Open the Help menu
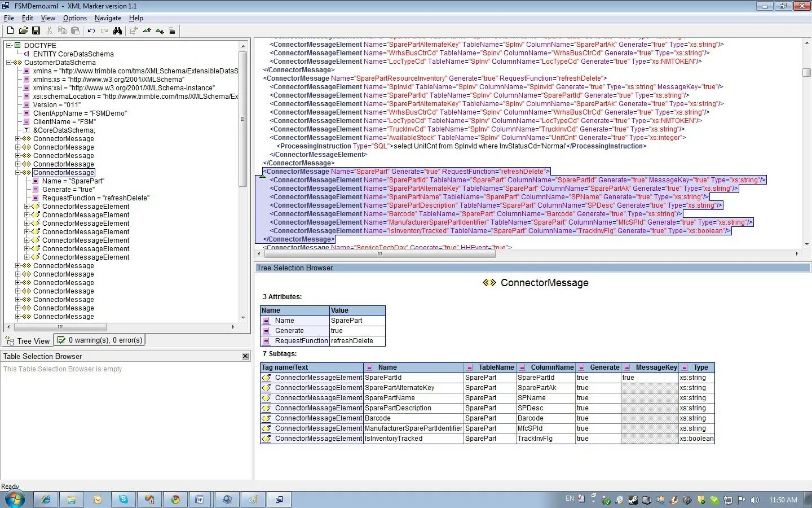 click(x=136, y=18)
